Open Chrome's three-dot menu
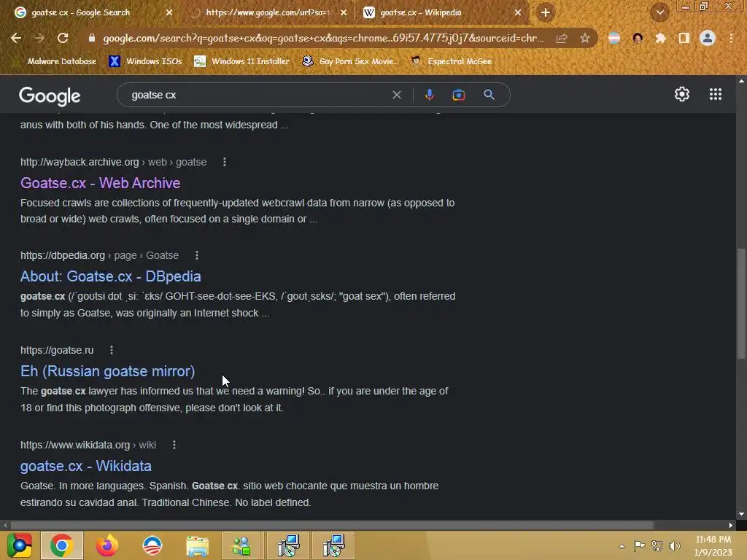Viewport: 747px width, 560px height. [x=731, y=38]
